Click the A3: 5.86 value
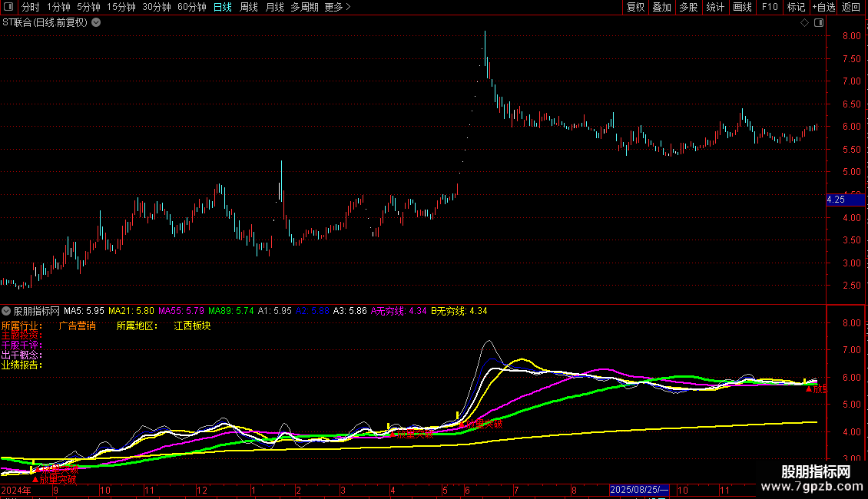 [x=350, y=311]
